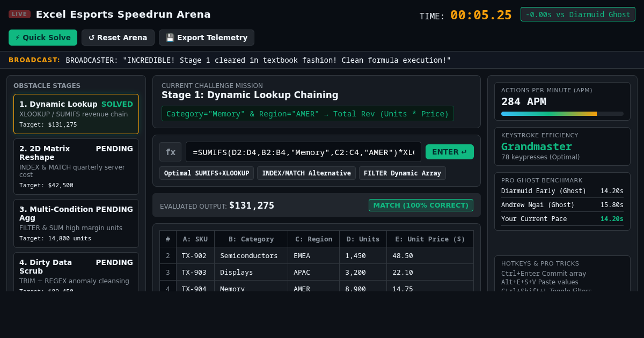Click Alt+E+S+V Paste values tip
This screenshot has height=338, width=644.
coord(540,282)
